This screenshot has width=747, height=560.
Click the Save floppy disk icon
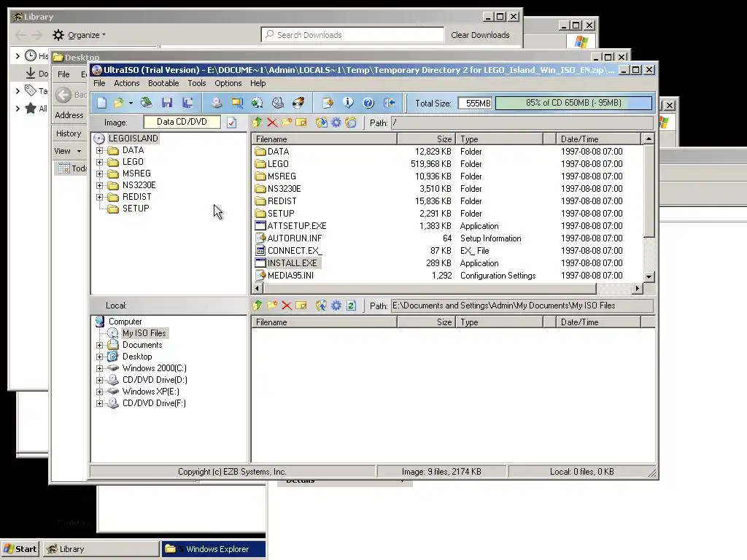(x=167, y=103)
